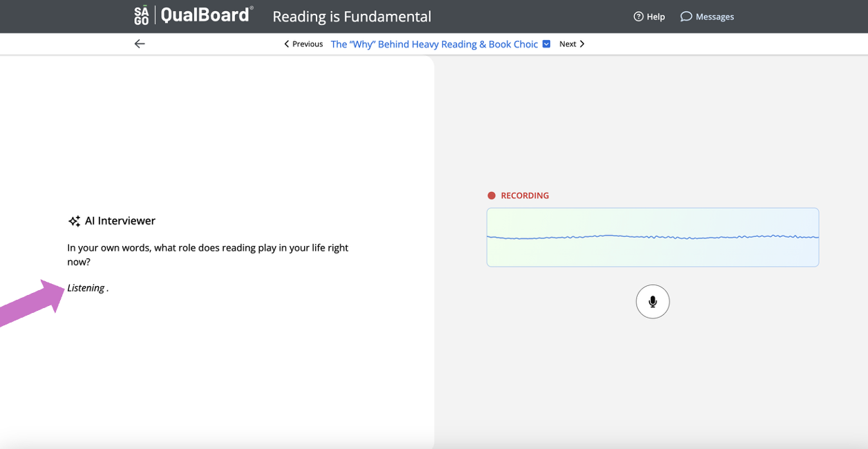The height and width of the screenshot is (449, 868).
Task: Click the back arrow navigation icon
Action: (140, 44)
